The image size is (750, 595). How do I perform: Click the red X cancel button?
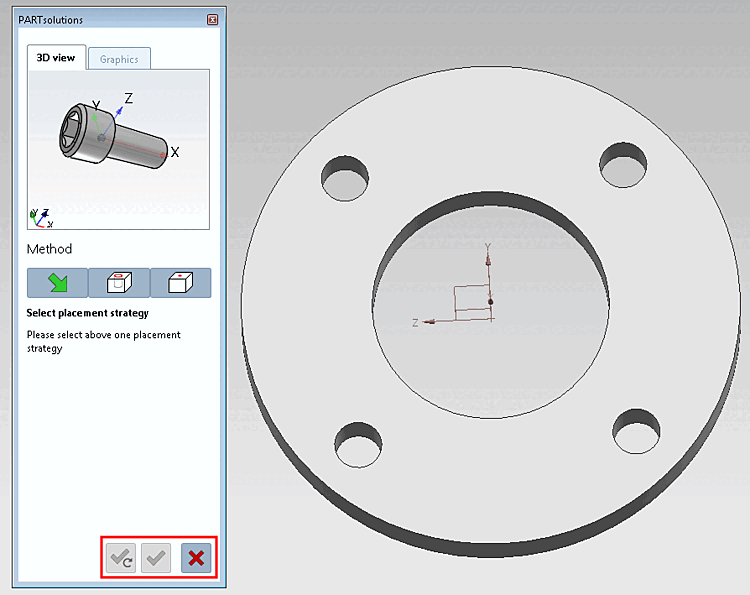point(196,558)
